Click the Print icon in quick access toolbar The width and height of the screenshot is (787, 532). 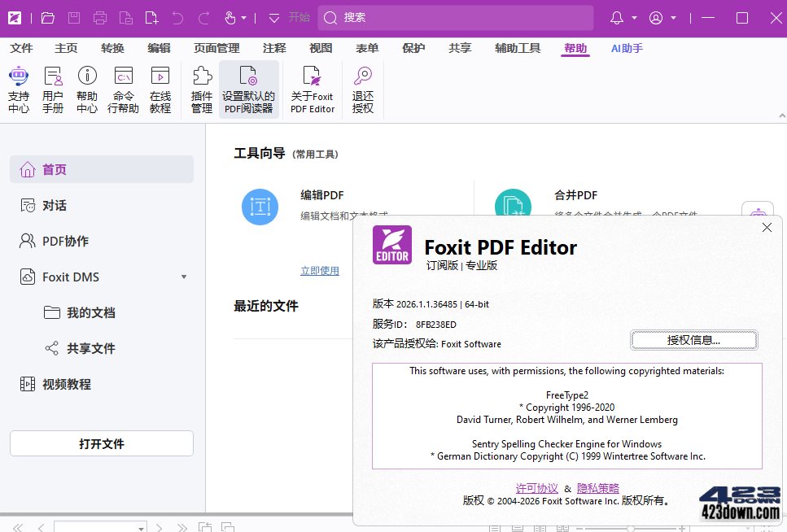(100, 18)
